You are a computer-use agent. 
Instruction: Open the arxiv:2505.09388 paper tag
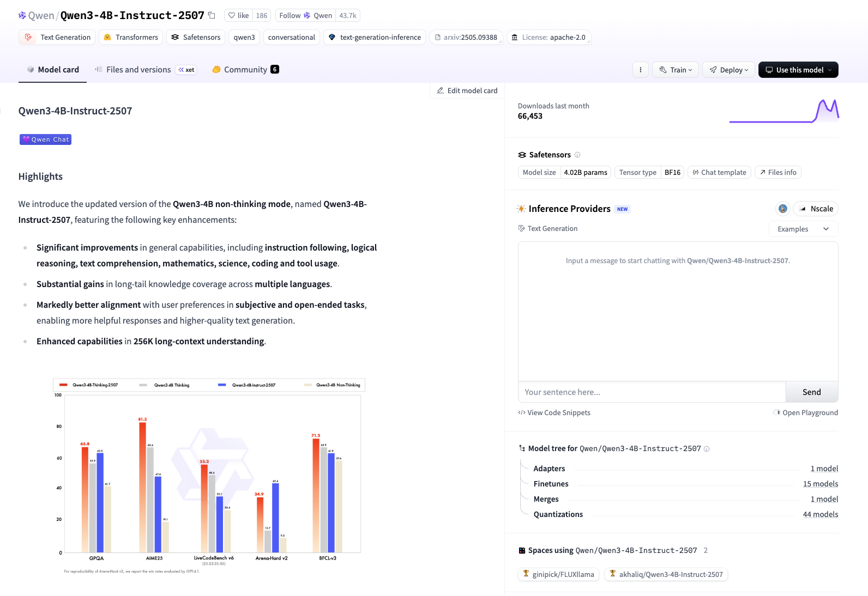[466, 37]
